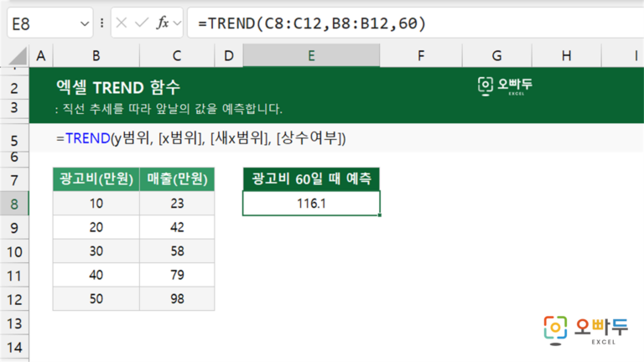Screen dimensions: 644x362
Task: Select row 7 header
Action: point(14,179)
